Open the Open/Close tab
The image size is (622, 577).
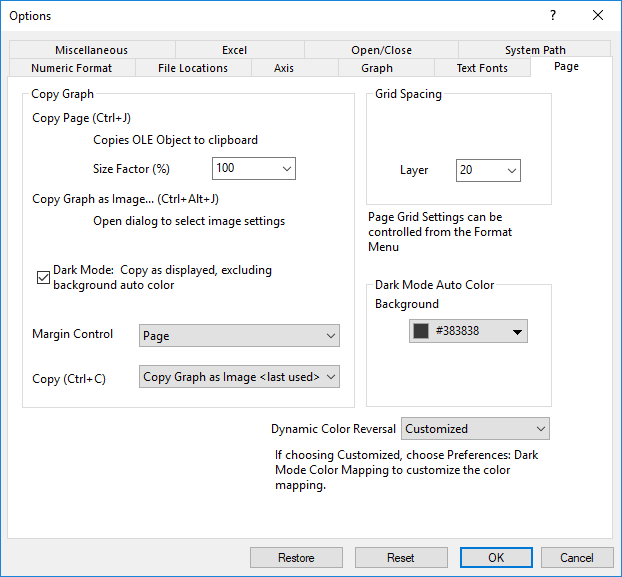[381, 50]
